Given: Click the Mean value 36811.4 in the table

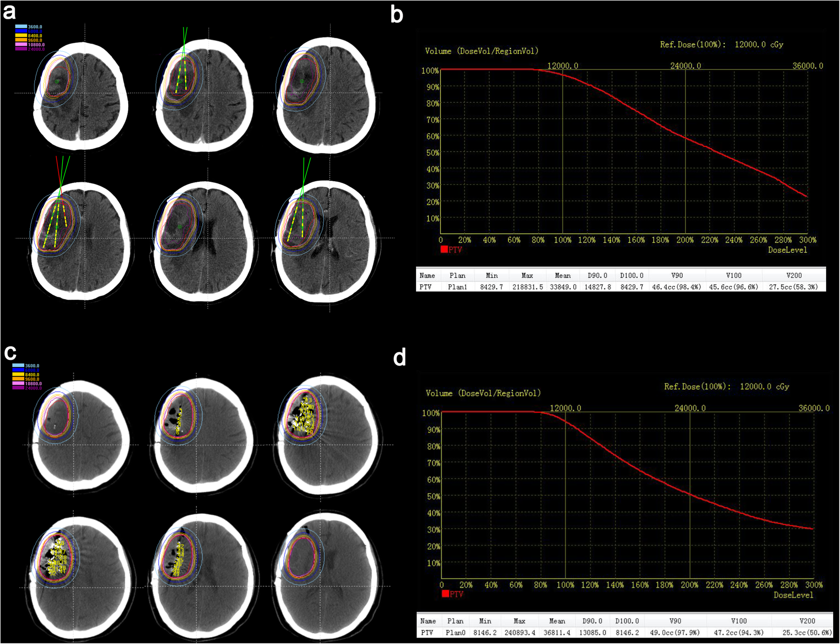Looking at the screenshot, I should coord(557,632).
